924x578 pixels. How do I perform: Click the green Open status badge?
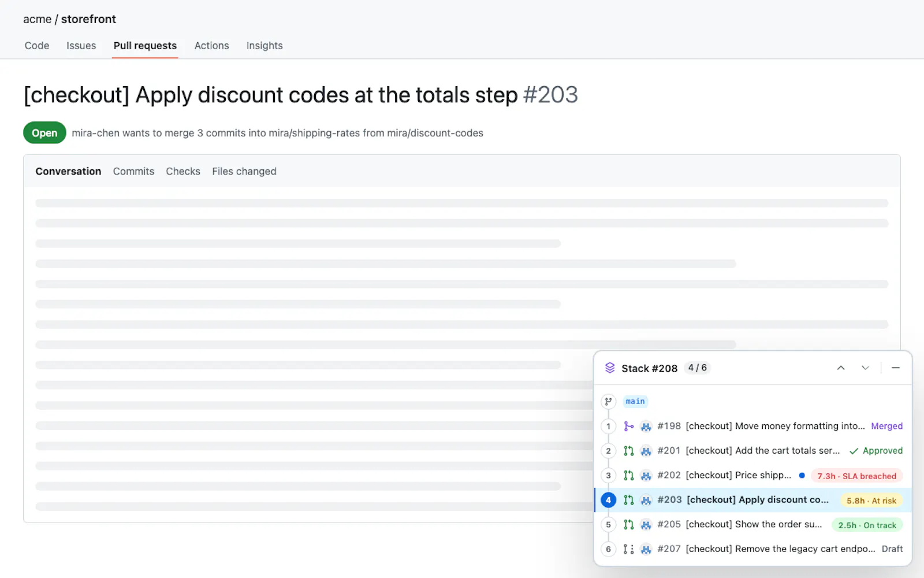click(44, 133)
